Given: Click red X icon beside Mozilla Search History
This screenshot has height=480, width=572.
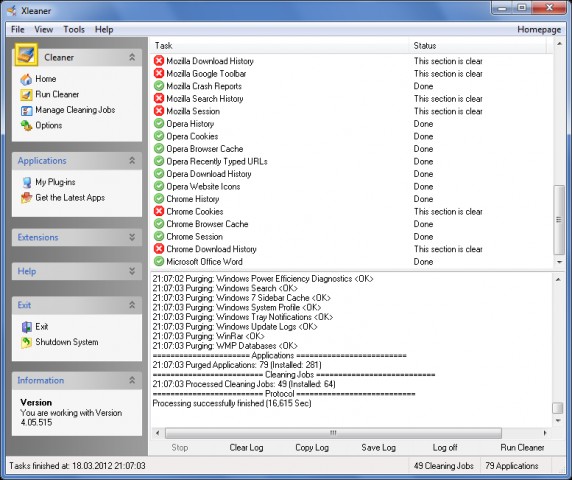Looking at the screenshot, I should pyautogui.click(x=159, y=98).
